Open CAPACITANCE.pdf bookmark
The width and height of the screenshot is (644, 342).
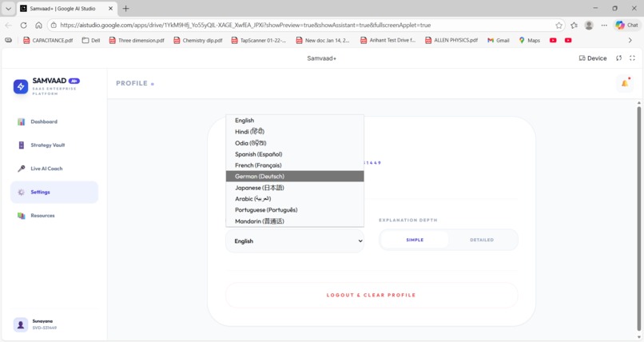(48, 40)
